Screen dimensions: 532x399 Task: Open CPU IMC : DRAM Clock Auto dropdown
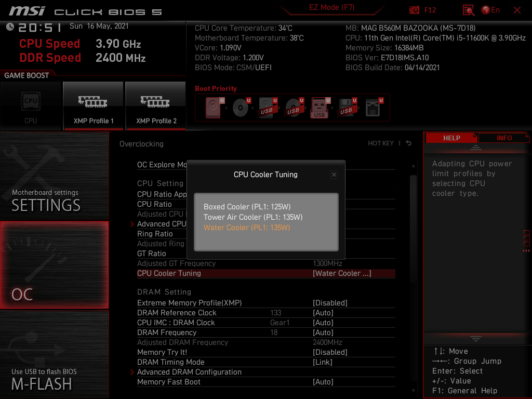coord(323,323)
